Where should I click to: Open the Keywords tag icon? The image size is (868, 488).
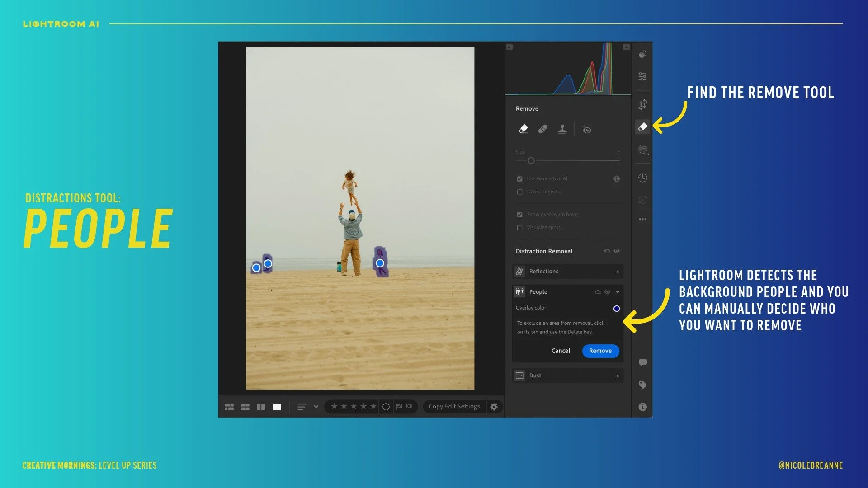click(642, 385)
